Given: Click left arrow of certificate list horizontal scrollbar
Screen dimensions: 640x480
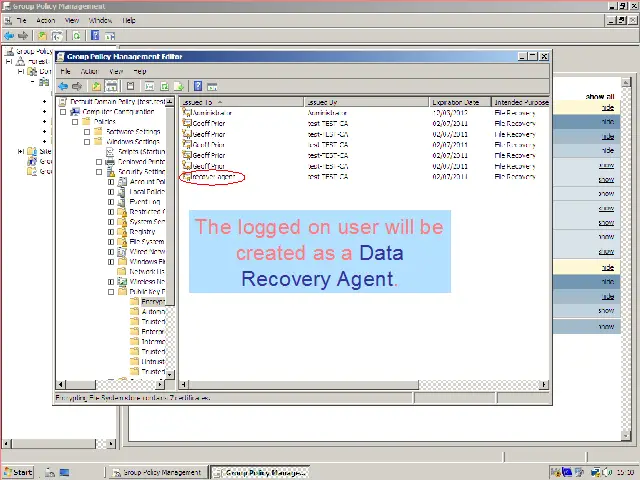Looking at the screenshot, I should click(x=184, y=384).
